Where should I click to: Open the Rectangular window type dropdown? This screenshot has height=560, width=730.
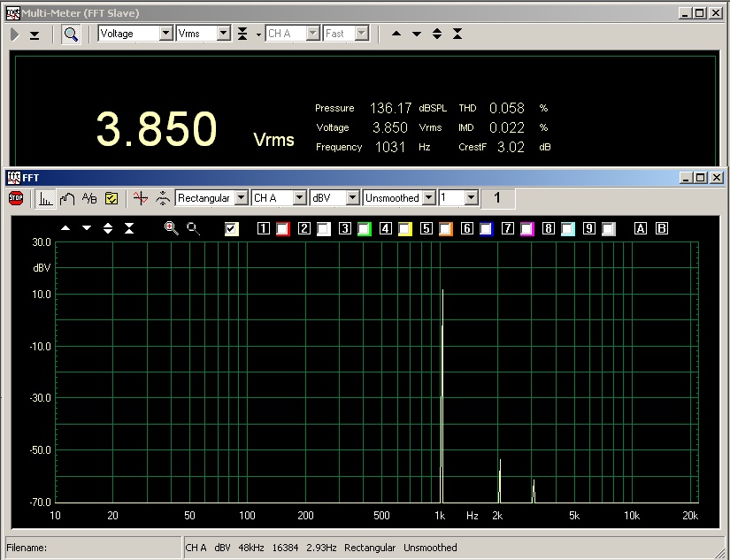click(242, 198)
